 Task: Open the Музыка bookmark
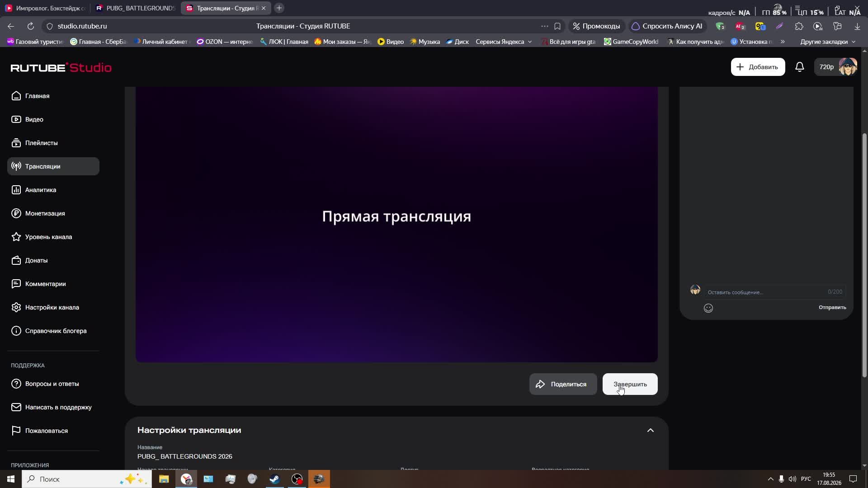click(425, 42)
